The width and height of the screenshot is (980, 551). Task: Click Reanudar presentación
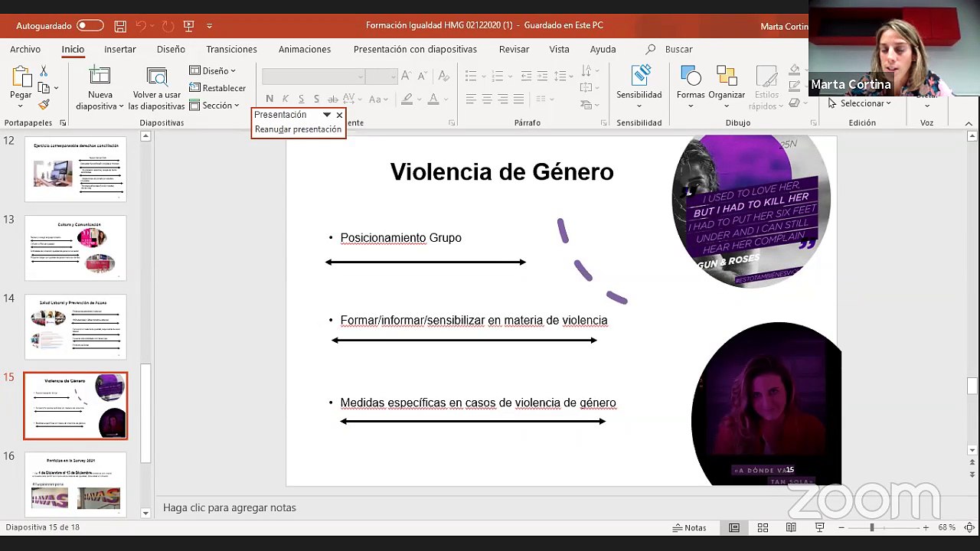tap(298, 129)
